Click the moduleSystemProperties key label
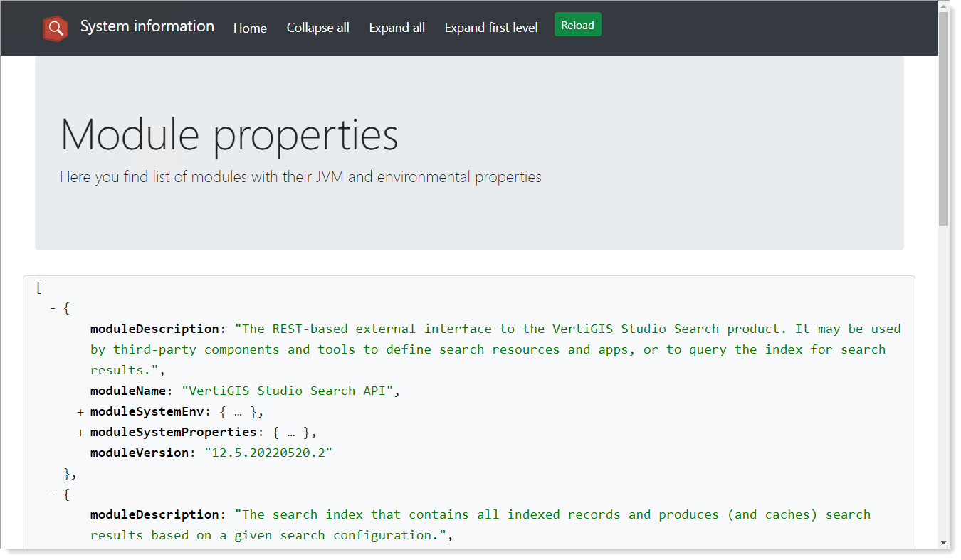The image size is (961, 560). 173,432
